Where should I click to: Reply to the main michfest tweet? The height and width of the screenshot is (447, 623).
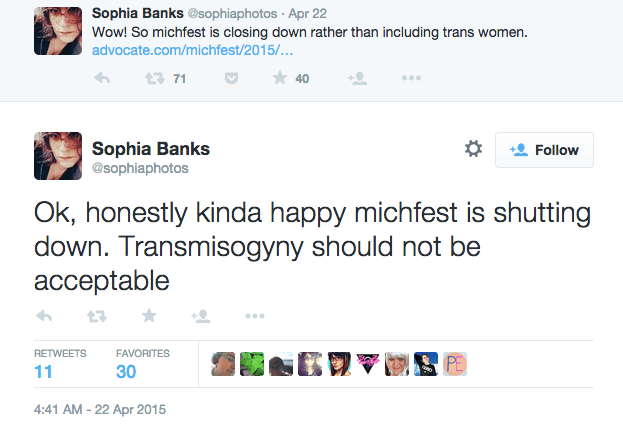(43, 316)
